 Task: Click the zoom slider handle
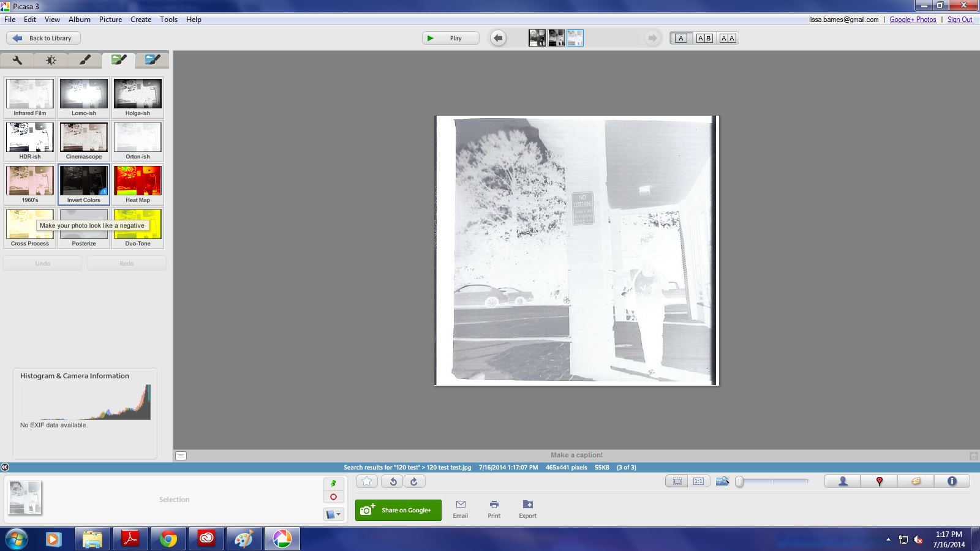pos(739,482)
